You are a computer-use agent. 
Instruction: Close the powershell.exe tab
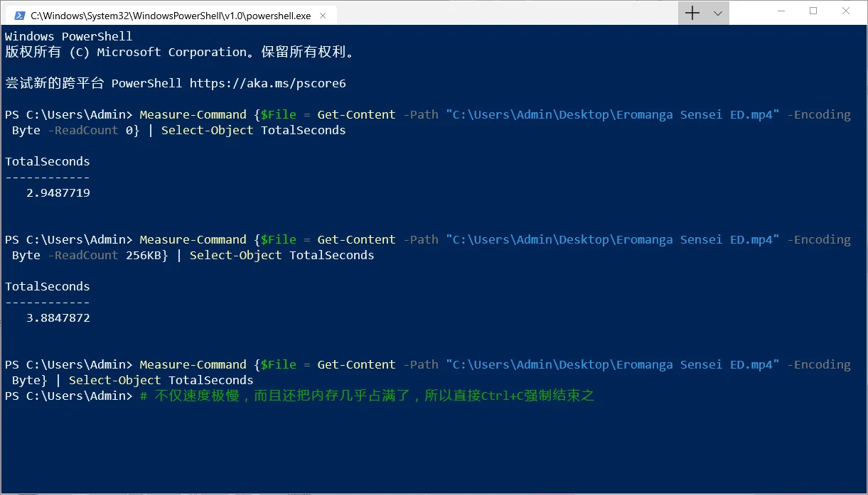(x=324, y=15)
